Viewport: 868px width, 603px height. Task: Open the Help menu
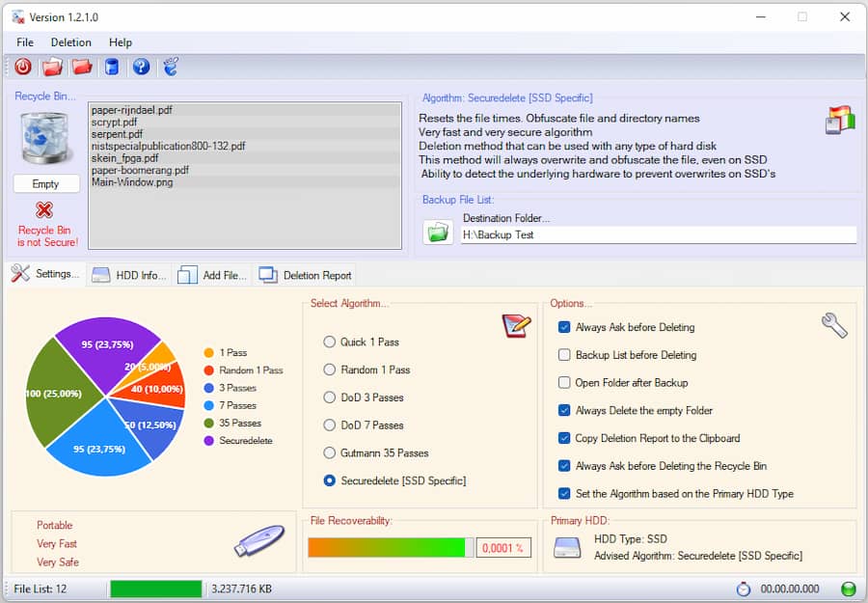coord(121,42)
